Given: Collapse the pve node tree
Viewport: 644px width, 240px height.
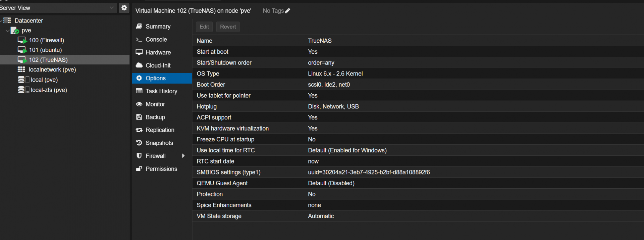Looking at the screenshot, I should 7,31.
